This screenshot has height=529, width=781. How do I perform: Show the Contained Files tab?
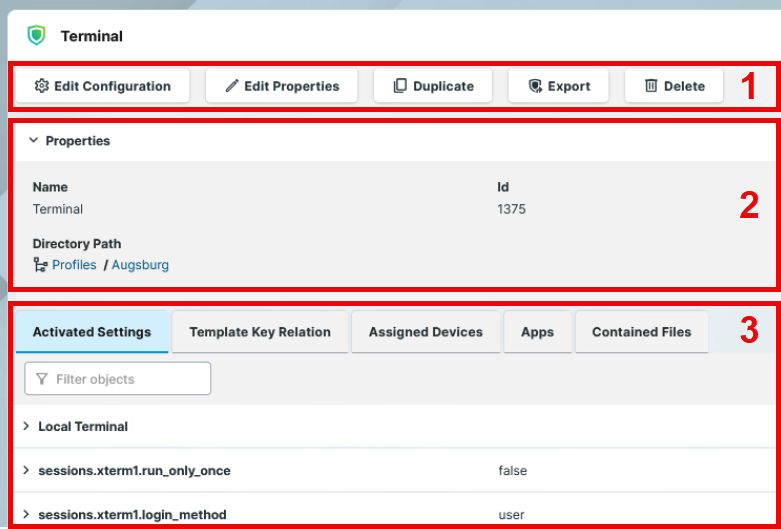(641, 332)
